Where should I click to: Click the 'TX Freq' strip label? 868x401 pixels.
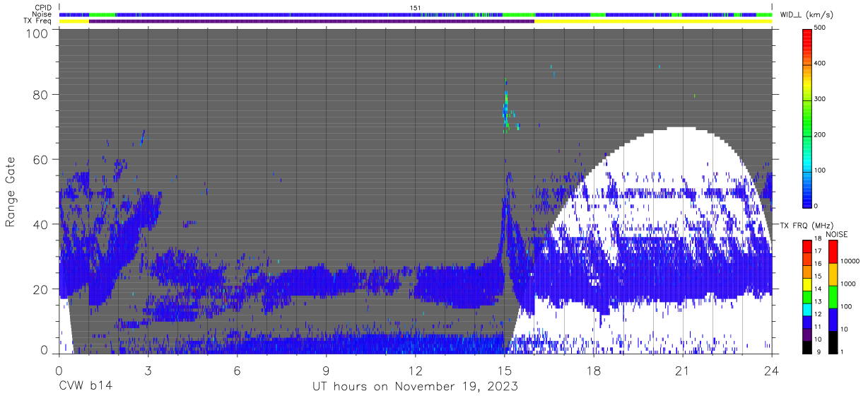38,21
